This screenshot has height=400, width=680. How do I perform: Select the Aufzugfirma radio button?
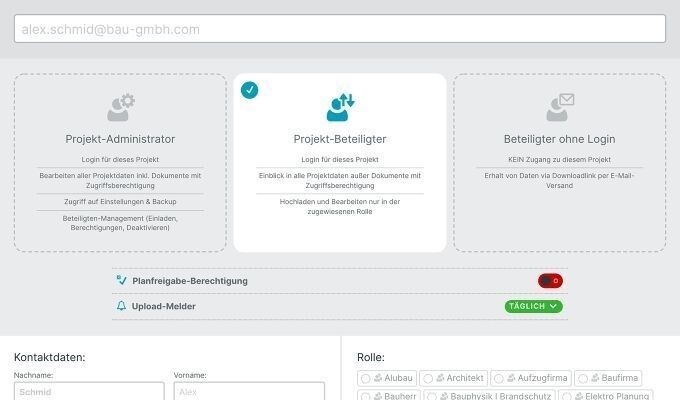click(499, 379)
